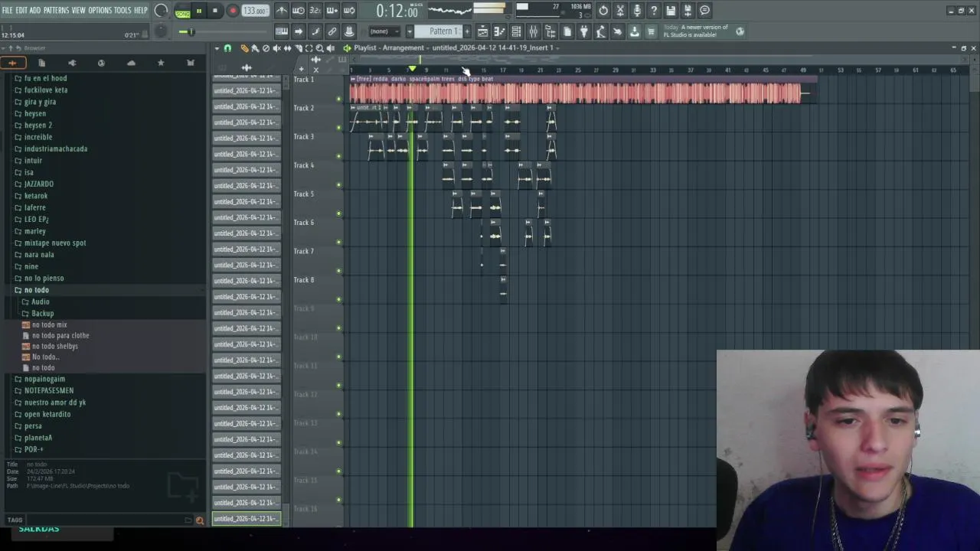Click the one-click audio recording microphone icon
The image size is (980, 551).
637,11
